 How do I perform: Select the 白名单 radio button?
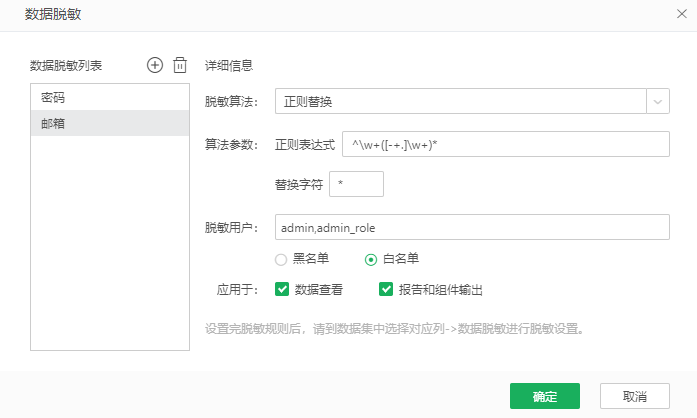[x=371, y=259]
